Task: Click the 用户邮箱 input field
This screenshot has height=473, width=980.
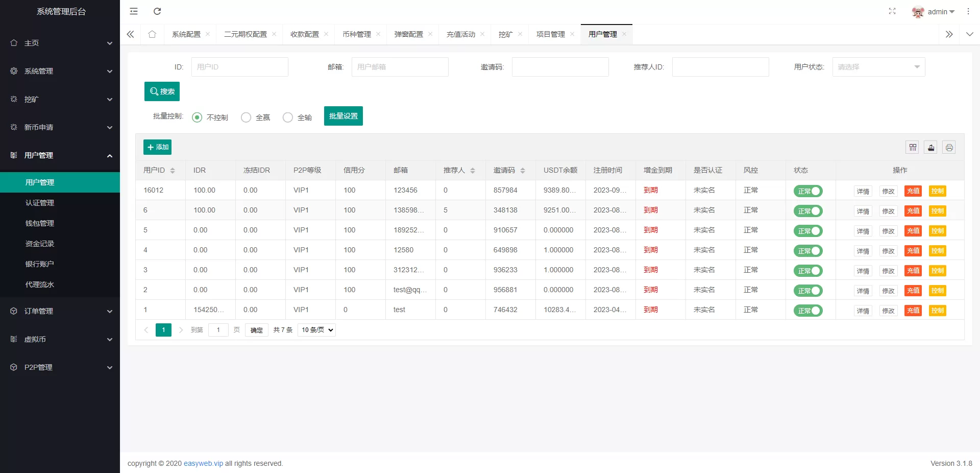Action: point(400,67)
